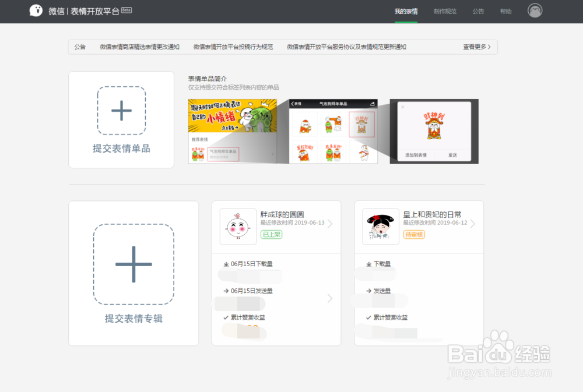The width and height of the screenshot is (583, 392).
Task: Click the 胖成球的圆圆 sticker thumbnail
Action: point(238,227)
